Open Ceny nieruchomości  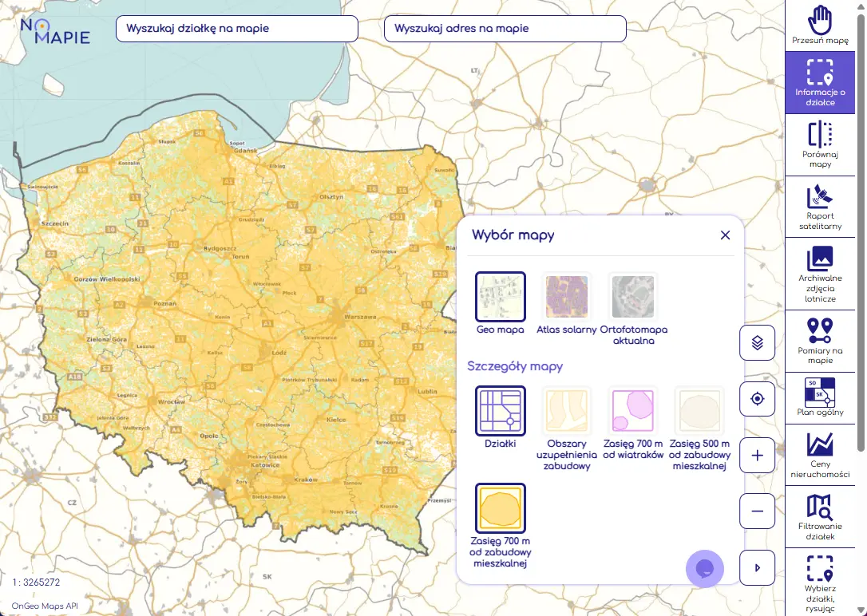820,455
